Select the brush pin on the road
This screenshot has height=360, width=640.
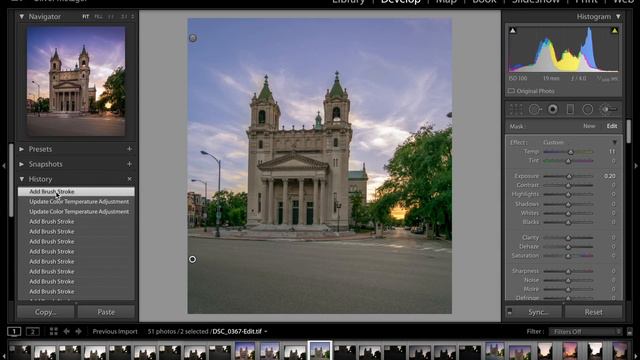click(x=192, y=259)
